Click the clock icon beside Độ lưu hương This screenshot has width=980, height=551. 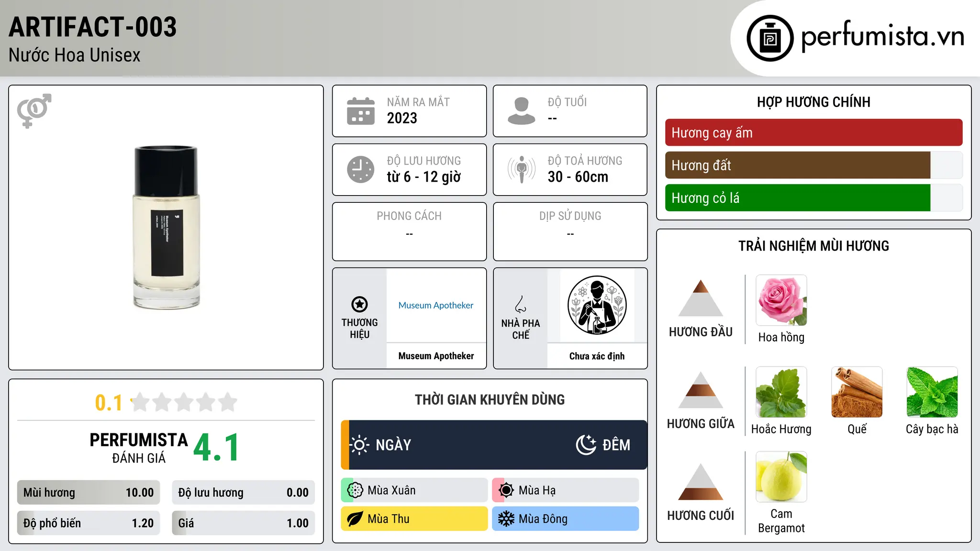pos(361,169)
